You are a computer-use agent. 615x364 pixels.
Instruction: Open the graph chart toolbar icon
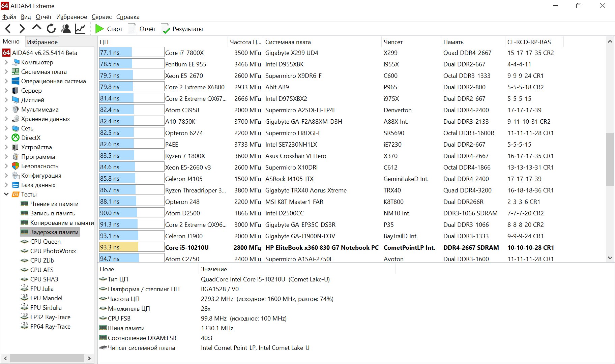tap(80, 29)
